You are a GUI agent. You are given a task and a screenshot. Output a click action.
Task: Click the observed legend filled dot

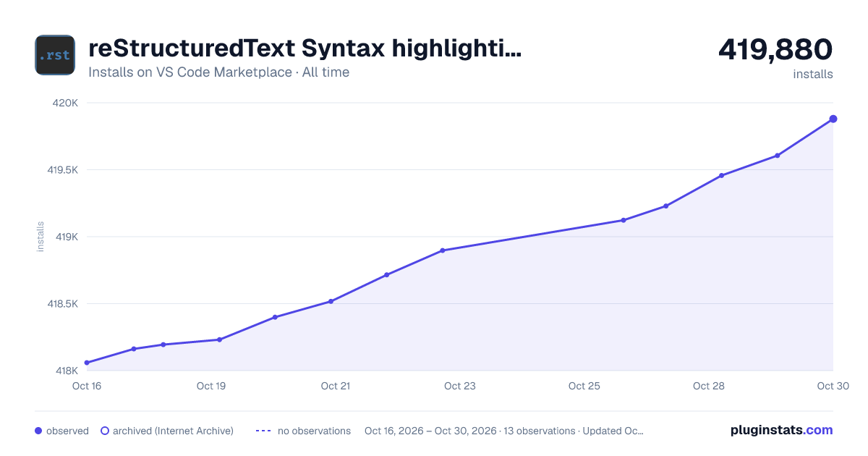click(38, 431)
